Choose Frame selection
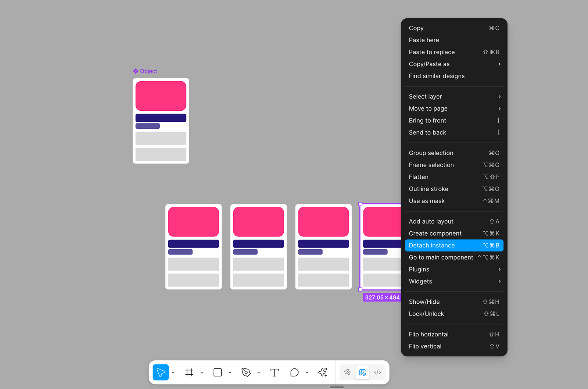The width and height of the screenshot is (588, 389). [454, 165]
